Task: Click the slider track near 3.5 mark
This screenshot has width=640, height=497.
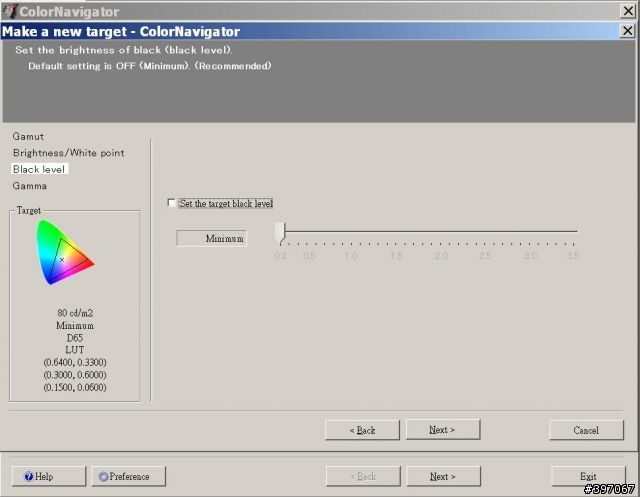Action: (573, 231)
